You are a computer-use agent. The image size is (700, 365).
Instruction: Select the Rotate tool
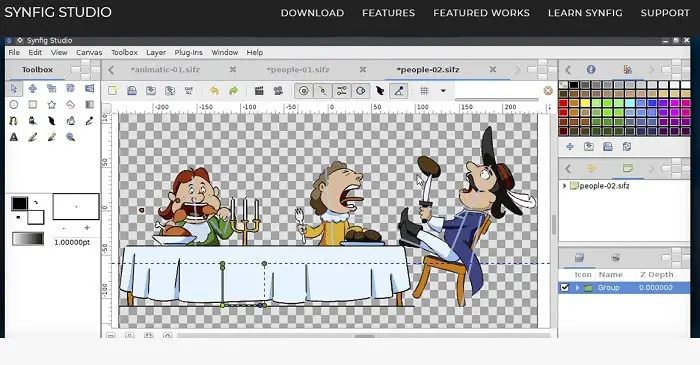(71, 88)
